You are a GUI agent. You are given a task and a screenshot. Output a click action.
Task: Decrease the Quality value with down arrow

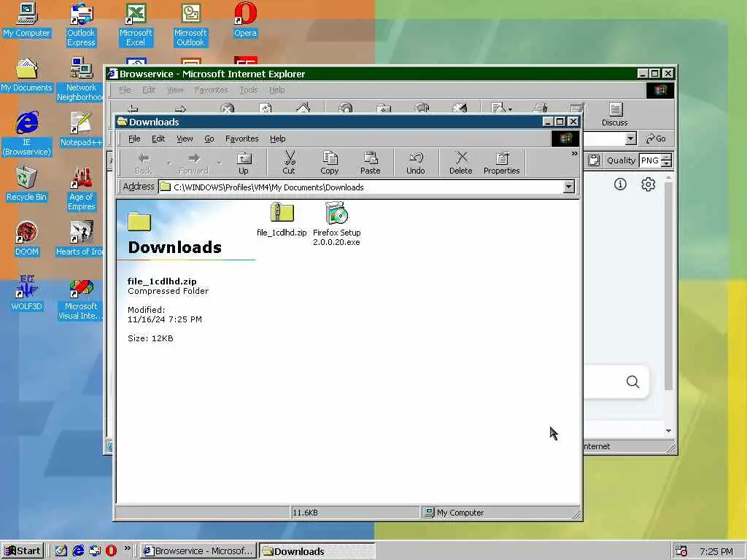(667, 163)
